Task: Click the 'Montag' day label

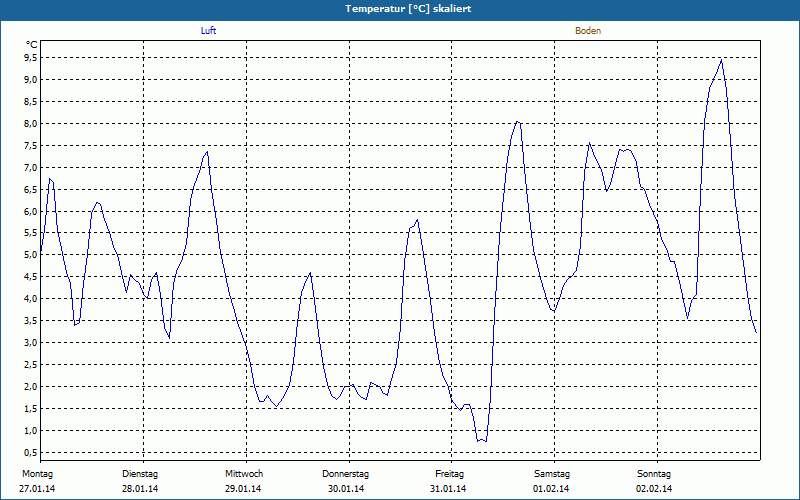Action: (37, 474)
